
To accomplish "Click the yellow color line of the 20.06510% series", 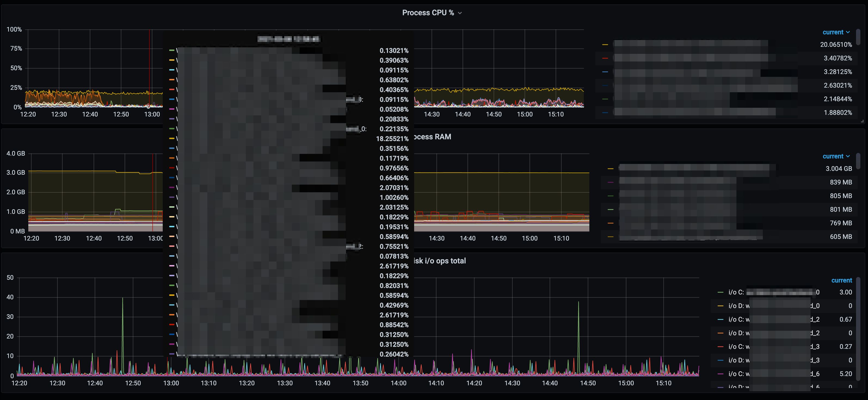I will pos(605,44).
